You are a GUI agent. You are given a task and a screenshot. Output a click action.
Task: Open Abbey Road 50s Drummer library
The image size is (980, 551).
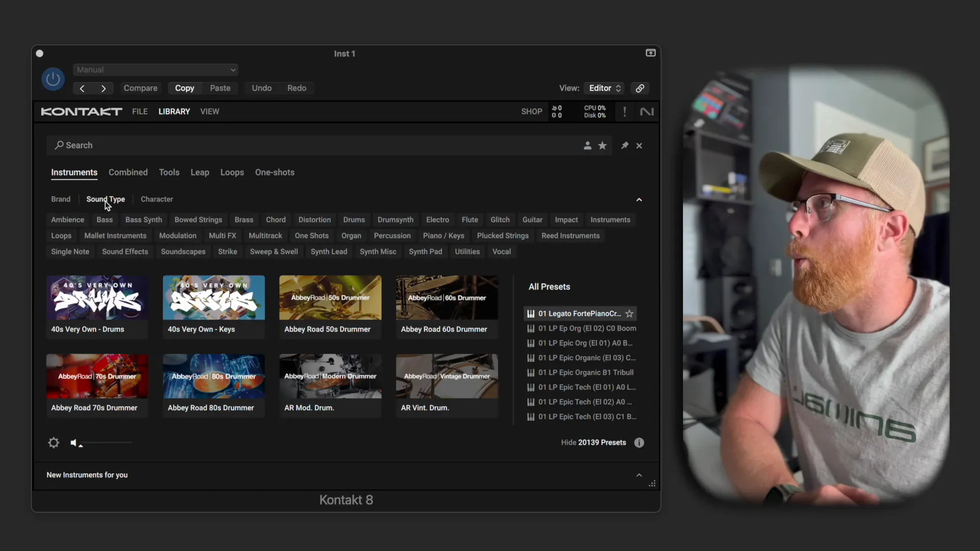click(x=330, y=307)
